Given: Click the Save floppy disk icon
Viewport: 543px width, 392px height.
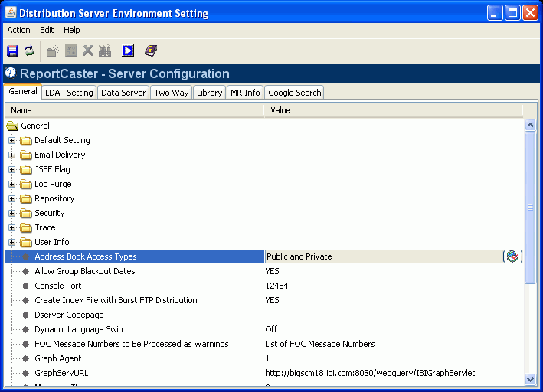Looking at the screenshot, I should [13, 51].
